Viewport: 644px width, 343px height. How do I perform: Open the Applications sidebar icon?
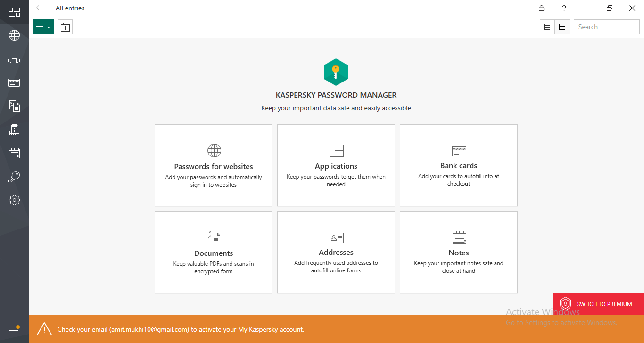14,60
